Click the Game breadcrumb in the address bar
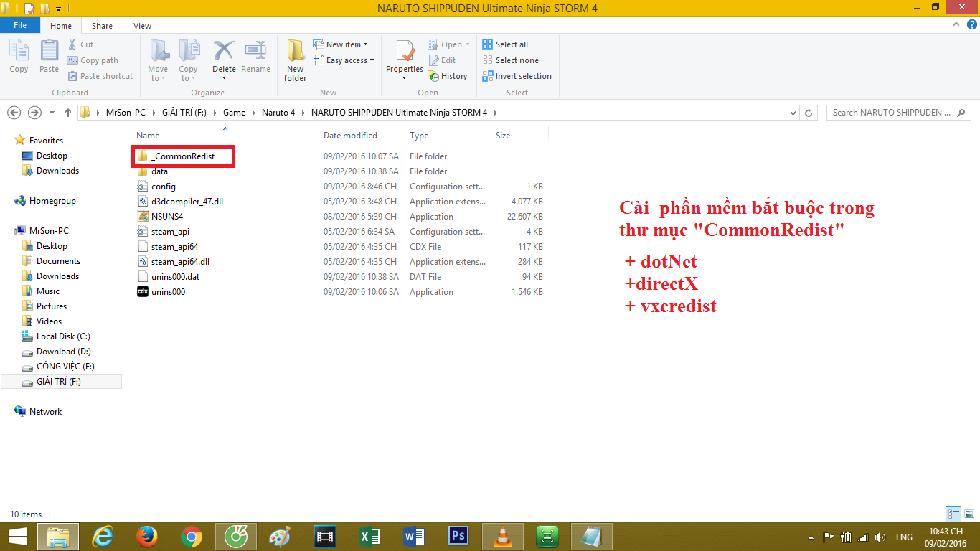This screenshot has height=551, width=980. [x=234, y=113]
